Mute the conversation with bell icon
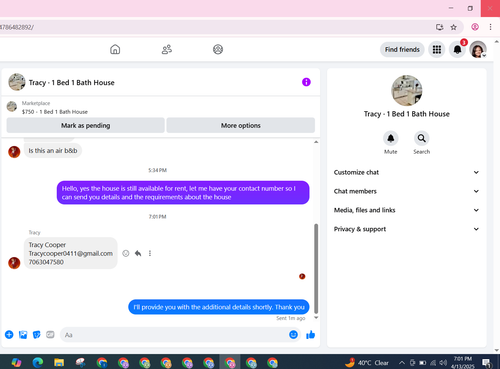 [x=391, y=138]
